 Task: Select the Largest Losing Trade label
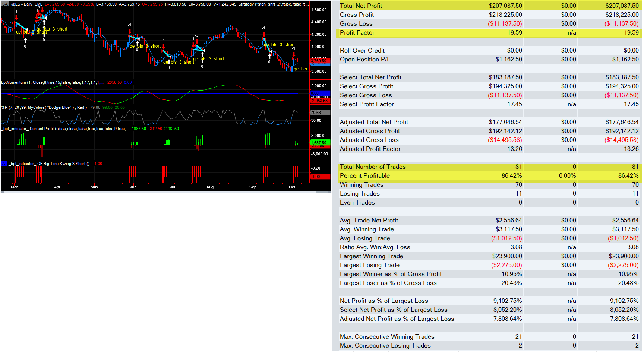(x=369, y=265)
